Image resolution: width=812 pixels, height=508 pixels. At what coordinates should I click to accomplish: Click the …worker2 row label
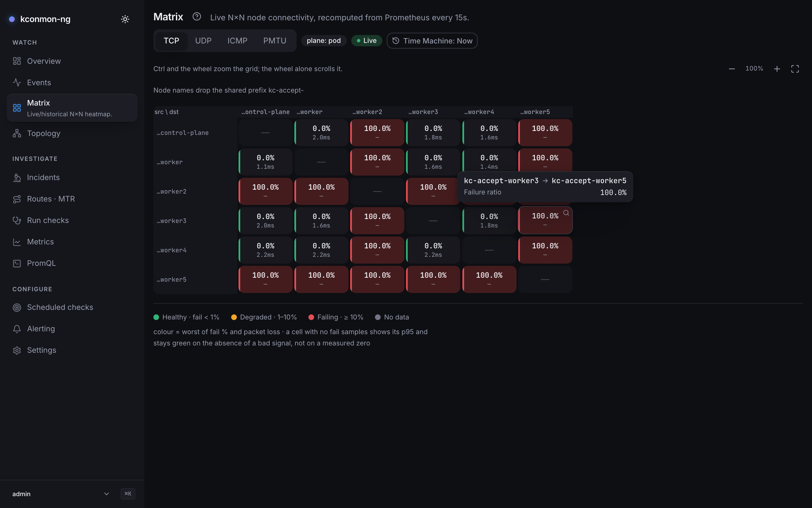[x=171, y=192]
